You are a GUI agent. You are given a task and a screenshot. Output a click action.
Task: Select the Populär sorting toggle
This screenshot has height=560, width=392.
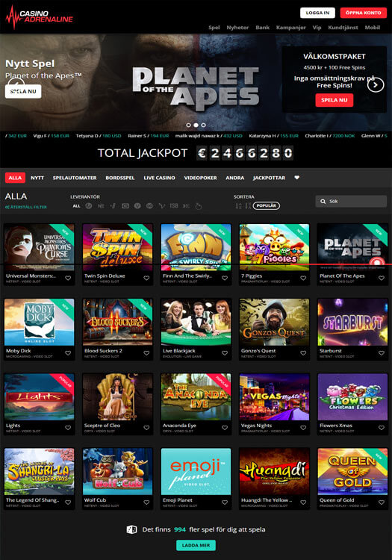(x=267, y=206)
